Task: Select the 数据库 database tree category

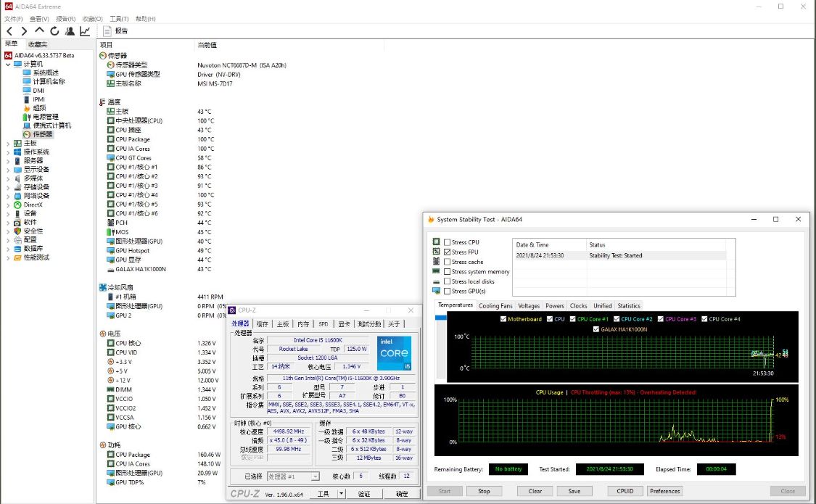Action: (33, 249)
